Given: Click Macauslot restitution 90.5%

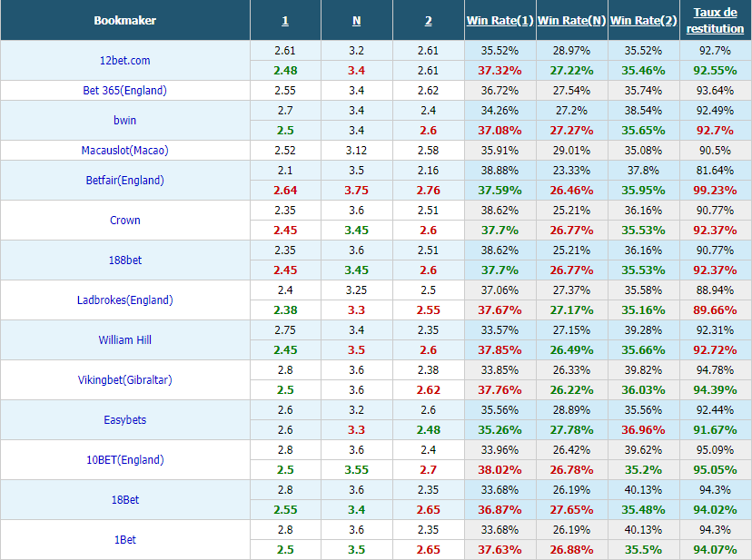Looking at the screenshot, I should tap(715, 150).
